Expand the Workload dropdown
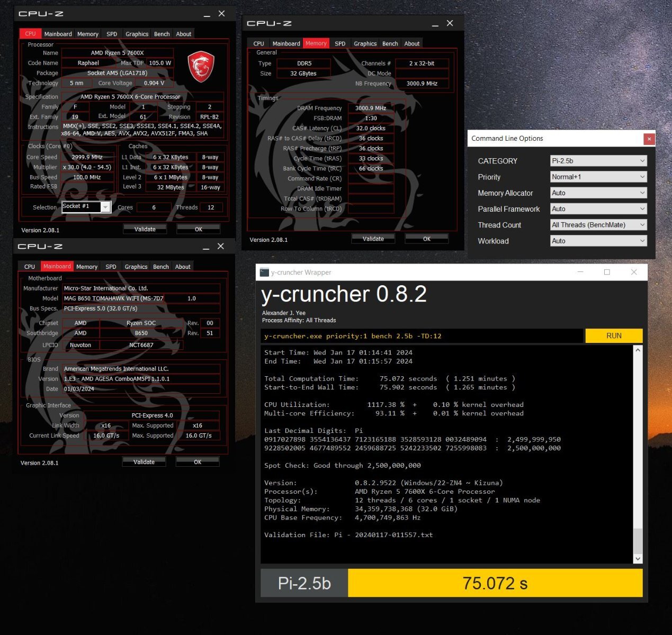 [x=598, y=241]
